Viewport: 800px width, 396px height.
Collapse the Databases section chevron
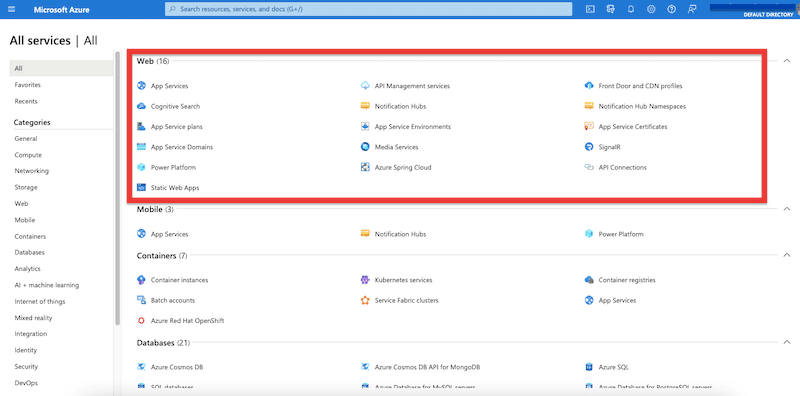(786, 342)
